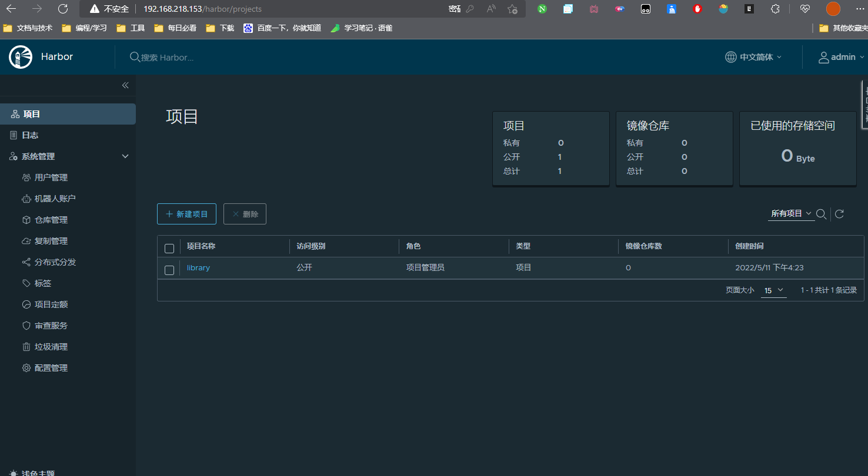The image size is (868, 476).
Task: Click the 项目管理员 role cell
Action: 425,267
